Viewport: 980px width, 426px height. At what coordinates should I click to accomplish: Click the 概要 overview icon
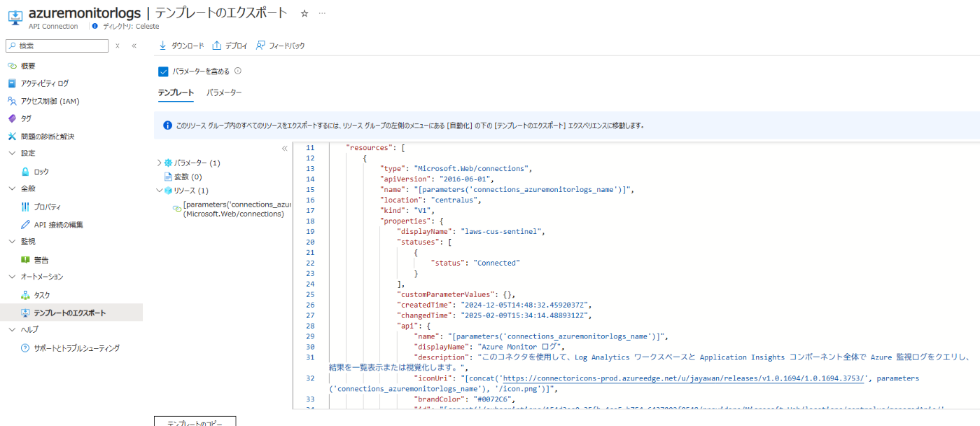point(12,66)
